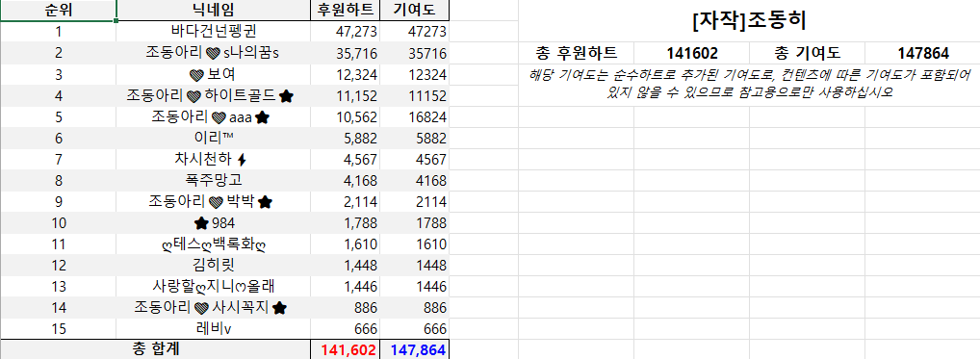Click the nickname cell 김히릿

coord(214,266)
